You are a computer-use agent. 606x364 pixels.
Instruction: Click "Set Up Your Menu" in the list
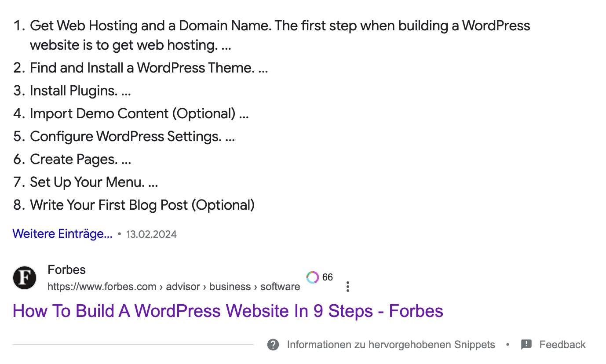pyautogui.click(x=94, y=182)
